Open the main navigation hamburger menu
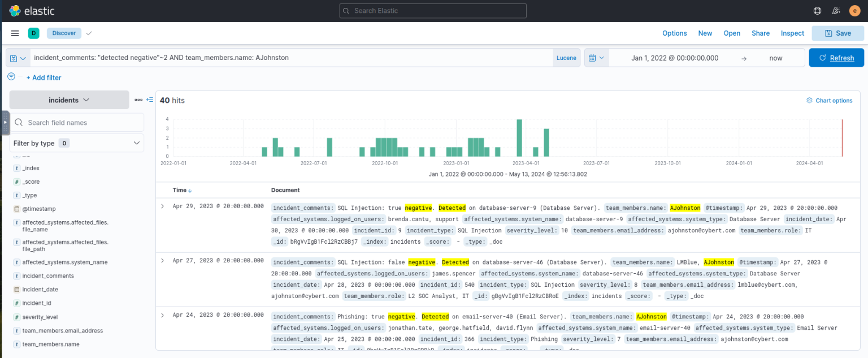This screenshot has height=358, width=868. point(15,33)
